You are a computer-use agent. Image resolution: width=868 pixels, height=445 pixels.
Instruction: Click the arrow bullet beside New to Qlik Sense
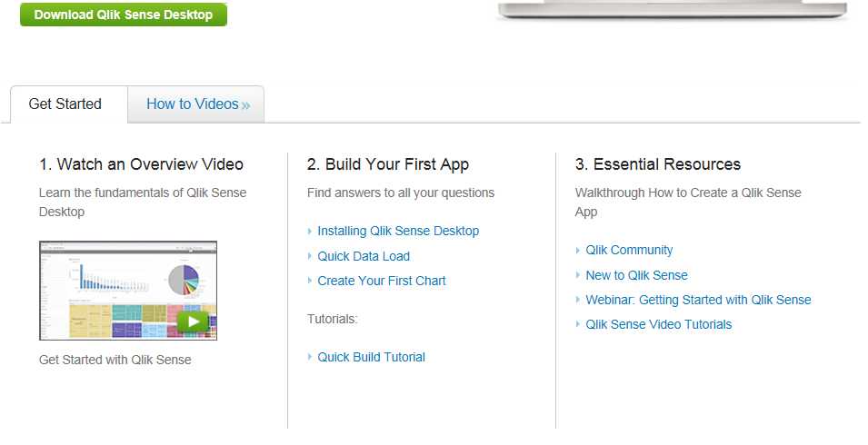[578, 275]
